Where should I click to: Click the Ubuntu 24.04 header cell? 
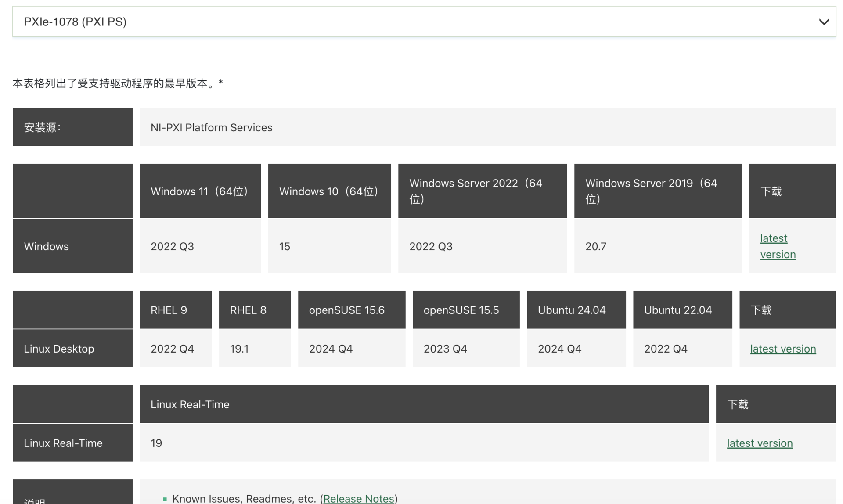point(576,310)
